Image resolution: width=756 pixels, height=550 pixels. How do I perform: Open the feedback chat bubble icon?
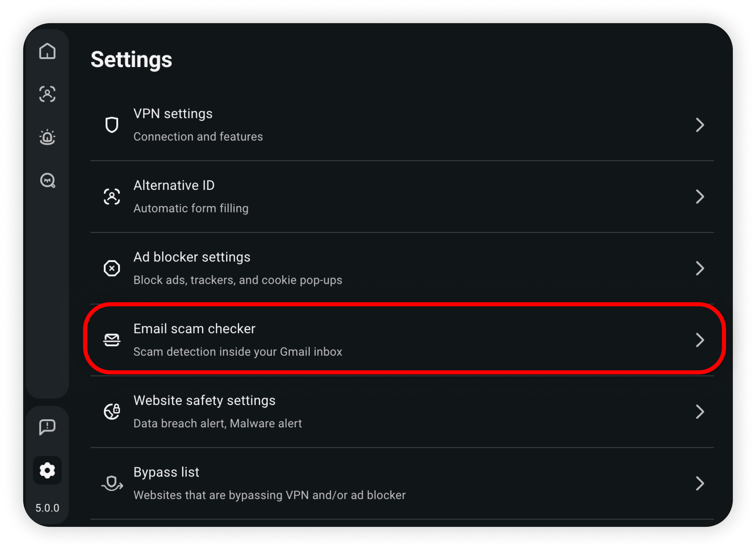point(47,427)
